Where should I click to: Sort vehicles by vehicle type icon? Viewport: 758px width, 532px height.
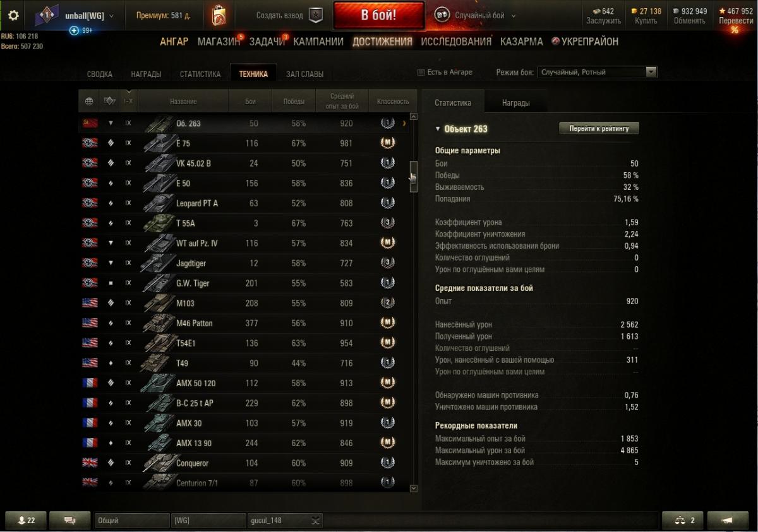point(109,101)
